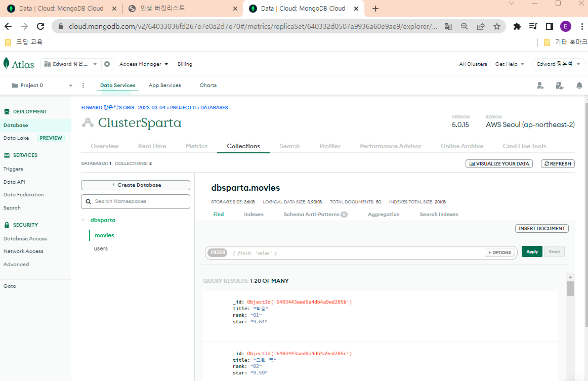
Task: Open project activity feed icon
Action: pyautogui.click(x=560, y=86)
